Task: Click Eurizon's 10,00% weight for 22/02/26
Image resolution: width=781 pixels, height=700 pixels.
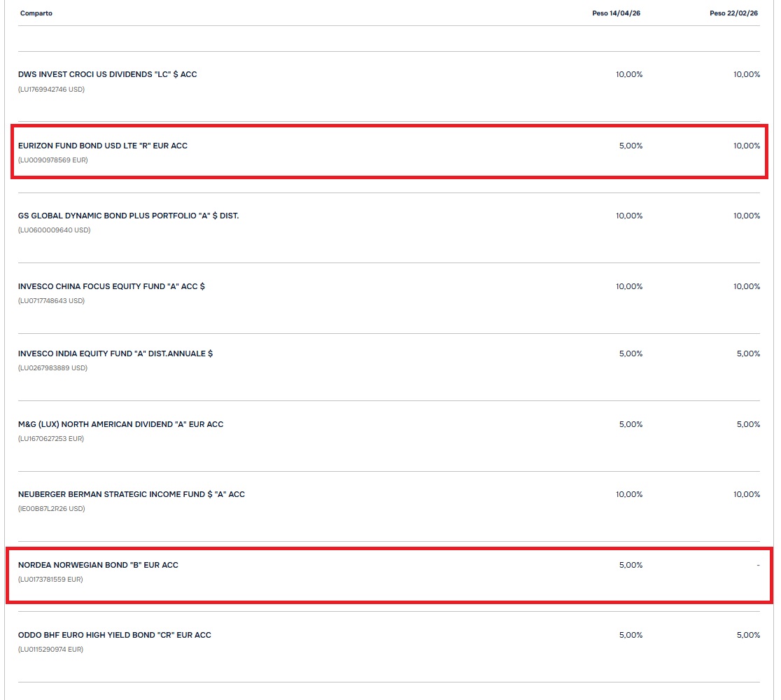Action: click(x=746, y=146)
